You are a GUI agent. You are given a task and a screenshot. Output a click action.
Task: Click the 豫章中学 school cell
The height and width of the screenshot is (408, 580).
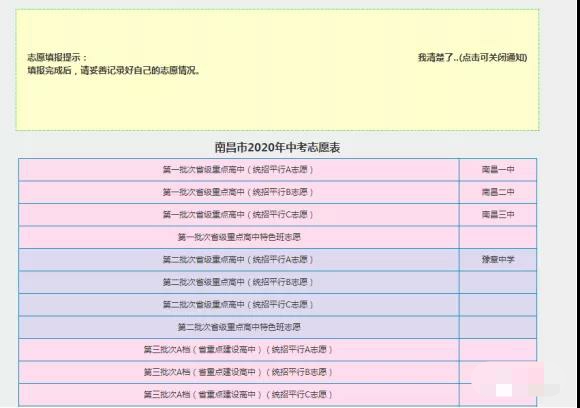coord(498,260)
